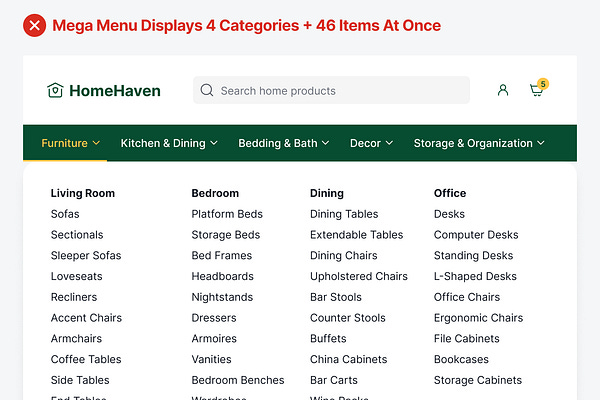Open Storage & Organization menu
Image resolution: width=600 pixels, height=400 pixels.
pos(479,143)
